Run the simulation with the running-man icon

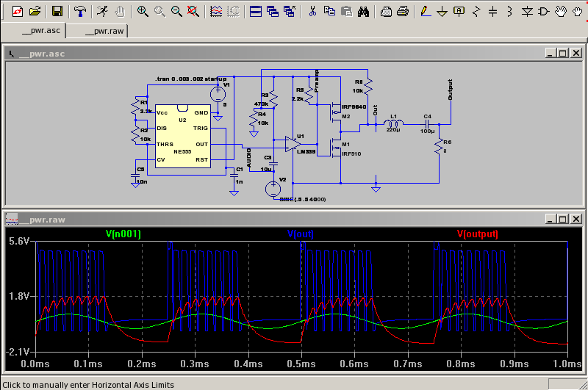pyautogui.click(x=101, y=12)
